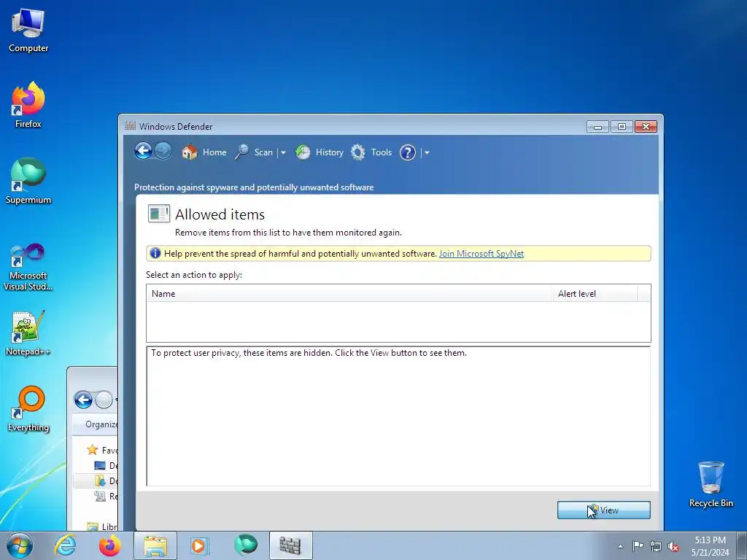Go back in Windows Defender

pyautogui.click(x=143, y=152)
